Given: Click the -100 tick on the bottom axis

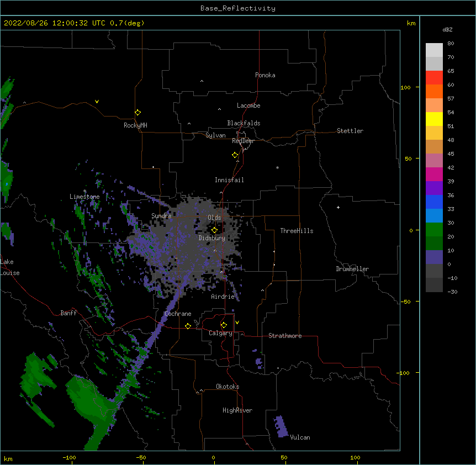Looking at the screenshot, I should pyautogui.click(x=69, y=457).
